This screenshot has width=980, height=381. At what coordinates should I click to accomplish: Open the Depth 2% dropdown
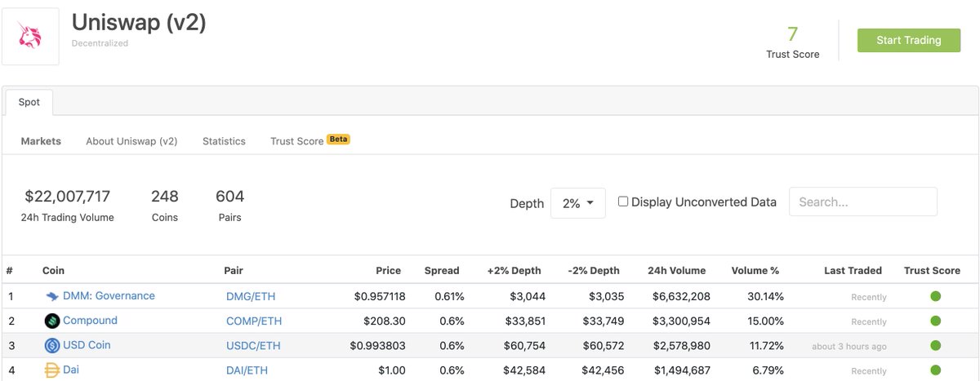point(578,203)
